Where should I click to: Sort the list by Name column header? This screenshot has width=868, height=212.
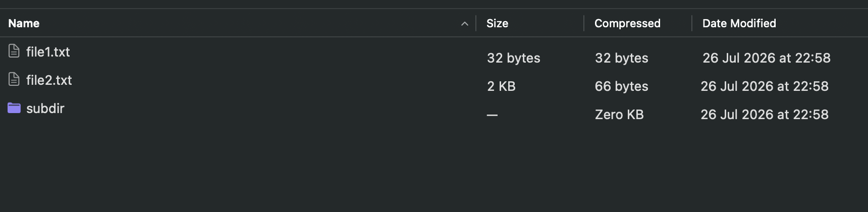tap(24, 23)
